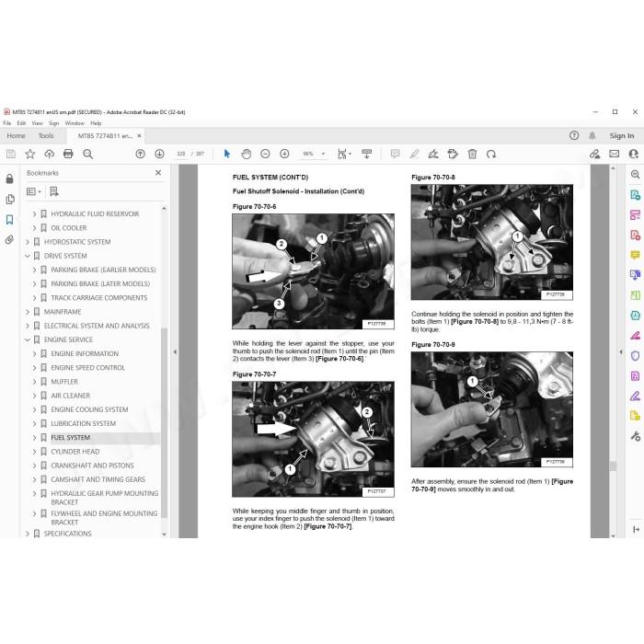
Task: Open CRANKSHAFT AND PISTONS bookmark
Action: click(x=92, y=466)
